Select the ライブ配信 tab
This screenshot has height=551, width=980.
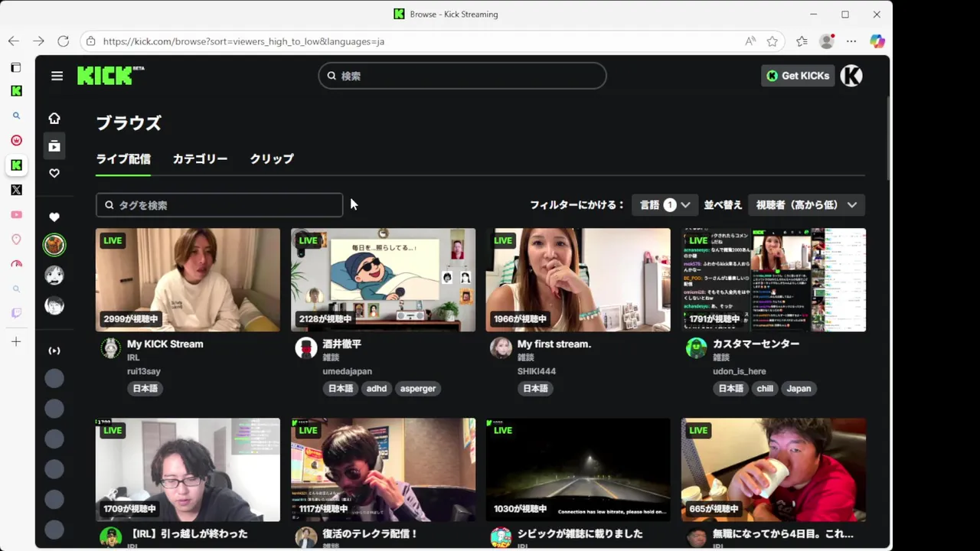(x=123, y=159)
